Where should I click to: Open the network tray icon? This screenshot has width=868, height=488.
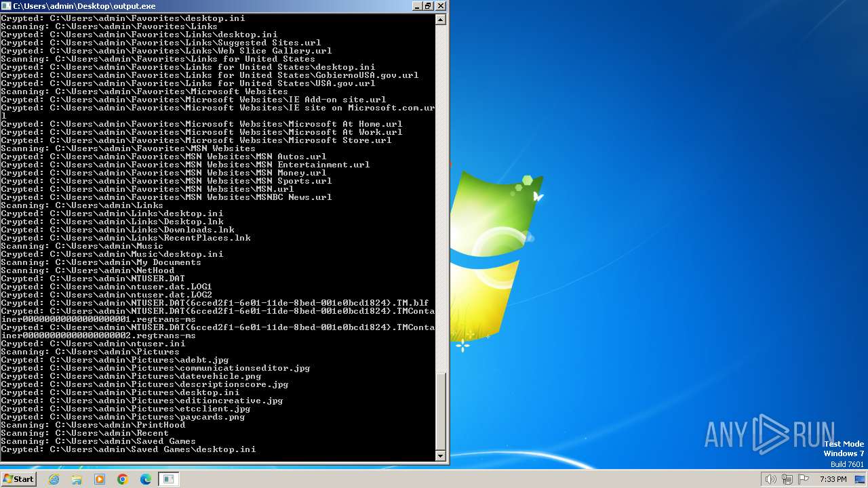[x=787, y=479]
